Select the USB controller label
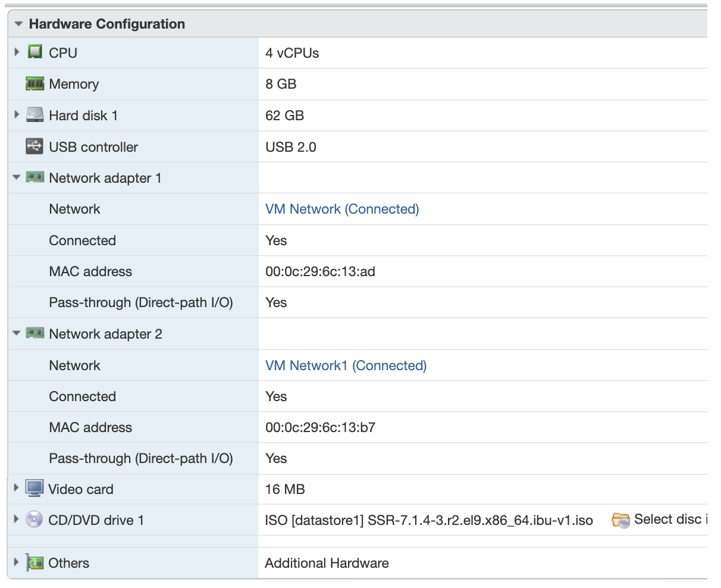The height and width of the screenshot is (588, 721). 93,147
